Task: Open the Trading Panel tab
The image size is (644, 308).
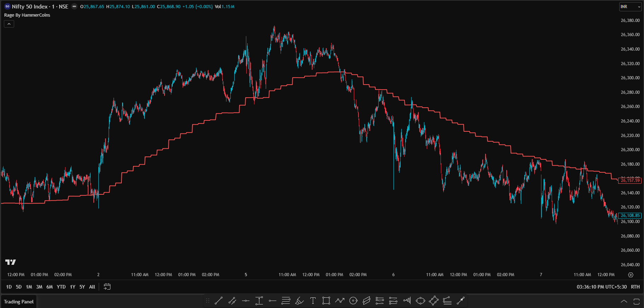Action: 19,302
